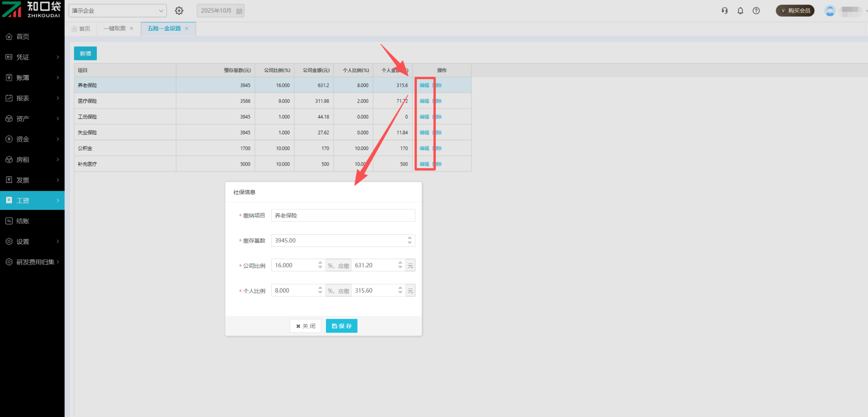Click the 新增 button
This screenshot has width=868, height=417.
(85, 53)
